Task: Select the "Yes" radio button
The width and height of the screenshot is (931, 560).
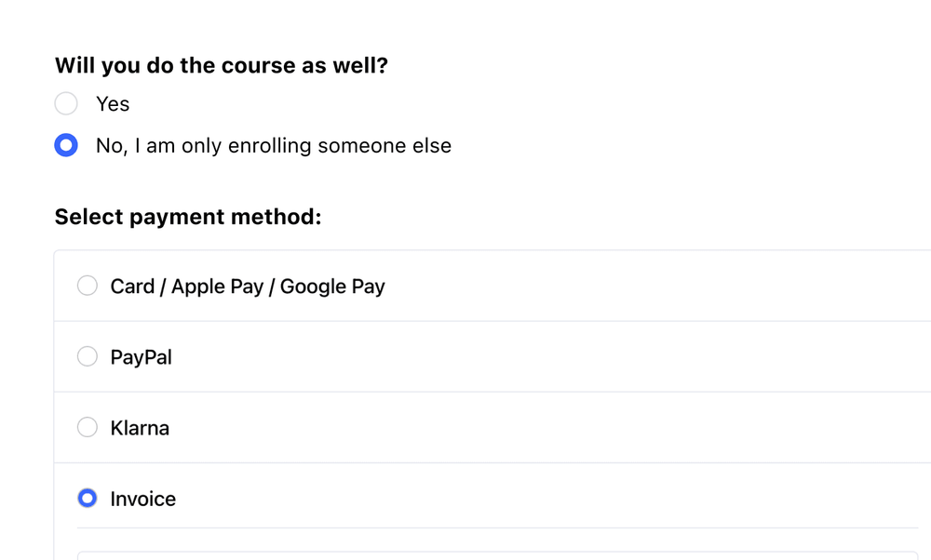Action: pyautogui.click(x=66, y=103)
